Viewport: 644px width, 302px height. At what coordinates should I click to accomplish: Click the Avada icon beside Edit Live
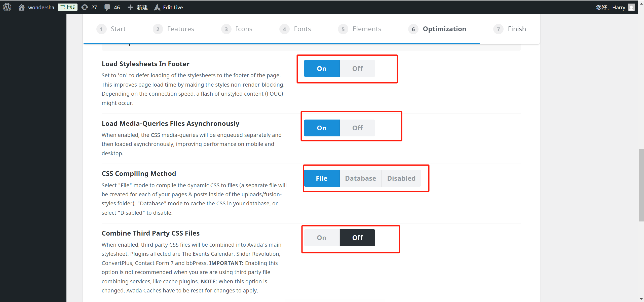coord(157,7)
